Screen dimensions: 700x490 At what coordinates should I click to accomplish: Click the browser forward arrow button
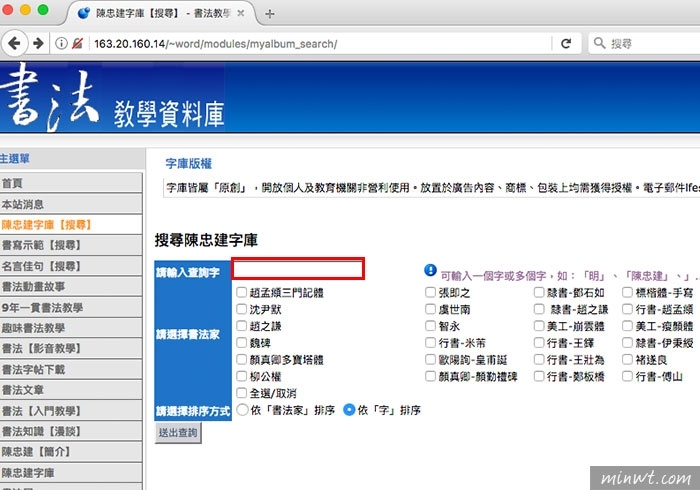coord(38,43)
